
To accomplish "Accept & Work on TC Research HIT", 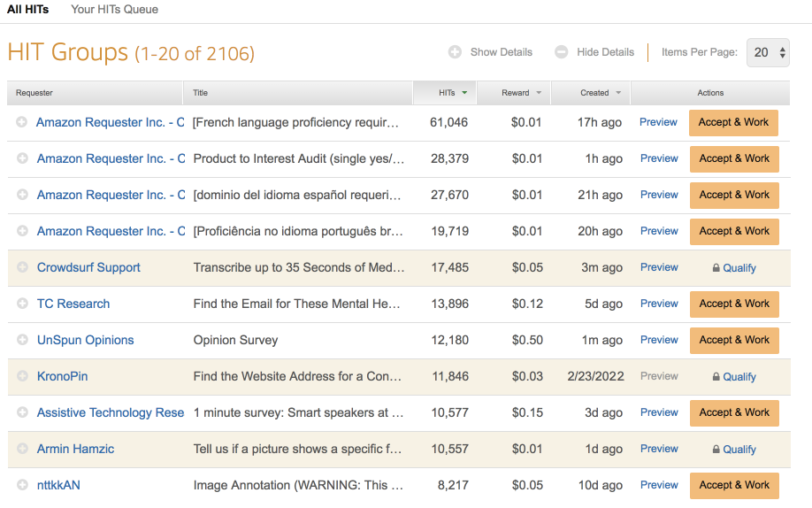I will 734,304.
